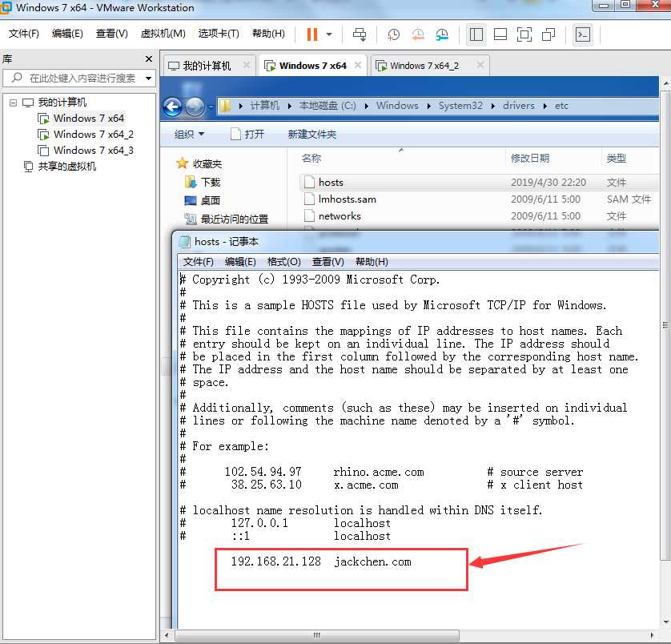Select Windows 7 x64 in the library
The width and height of the screenshot is (671, 644).
(89, 119)
